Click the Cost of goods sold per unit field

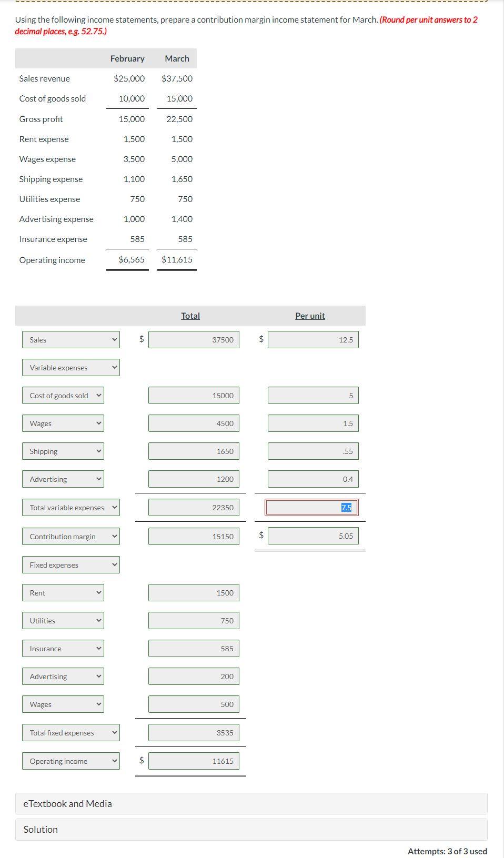(313, 395)
